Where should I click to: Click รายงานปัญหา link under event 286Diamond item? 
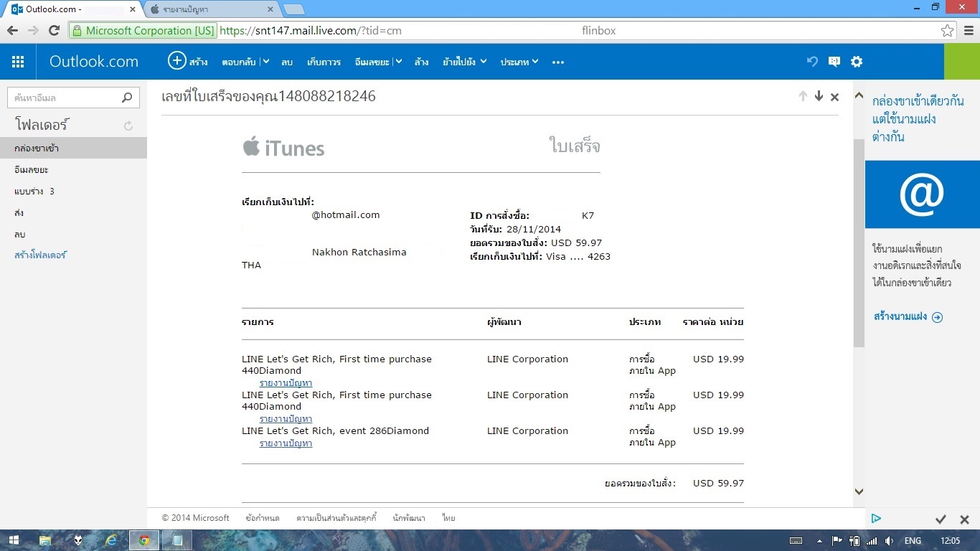point(286,443)
